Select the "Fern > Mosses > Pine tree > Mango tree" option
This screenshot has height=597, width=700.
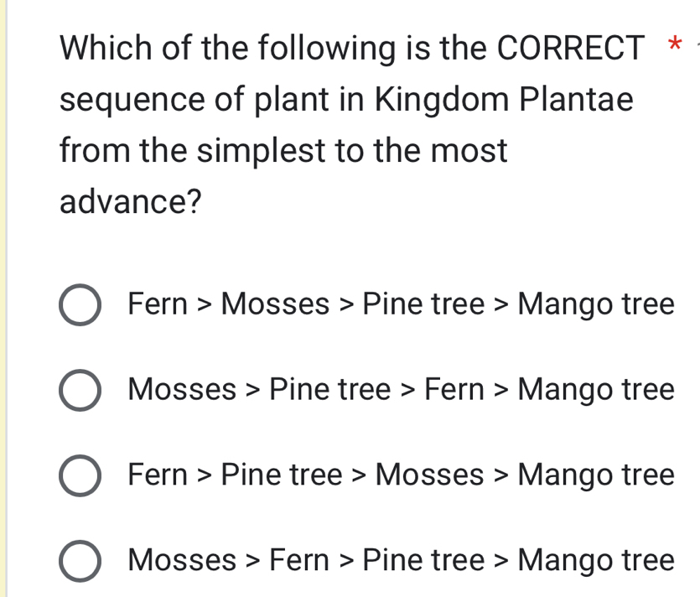tap(402, 304)
